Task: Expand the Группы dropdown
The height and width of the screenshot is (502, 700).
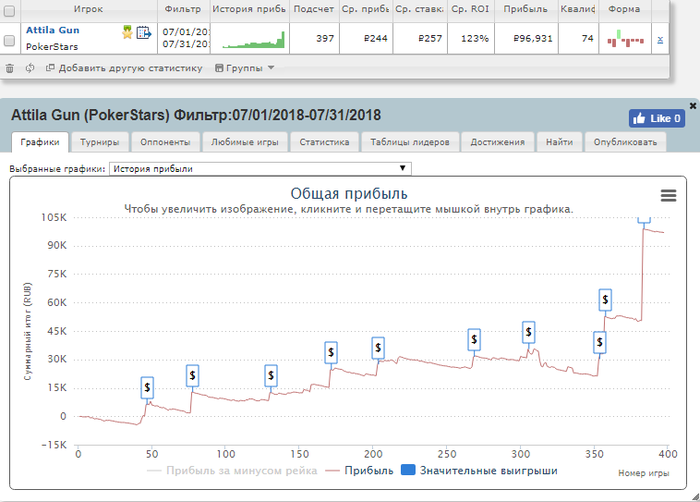Action: click(244, 68)
